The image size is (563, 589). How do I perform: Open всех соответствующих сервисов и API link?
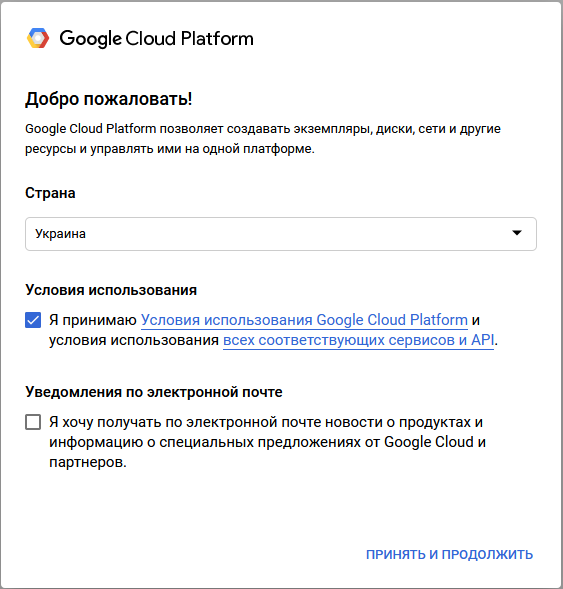(358, 340)
